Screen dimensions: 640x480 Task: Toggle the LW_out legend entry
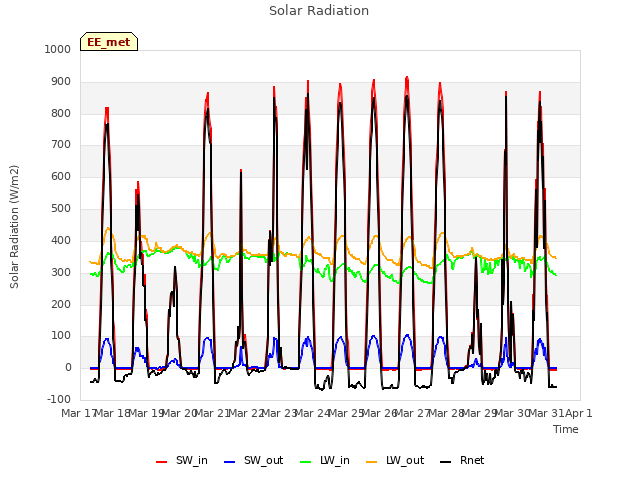[395, 460]
